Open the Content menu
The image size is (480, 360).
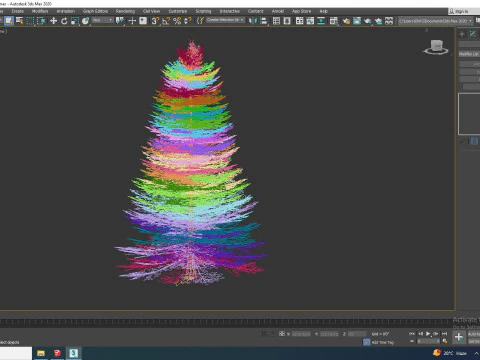click(x=256, y=11)
